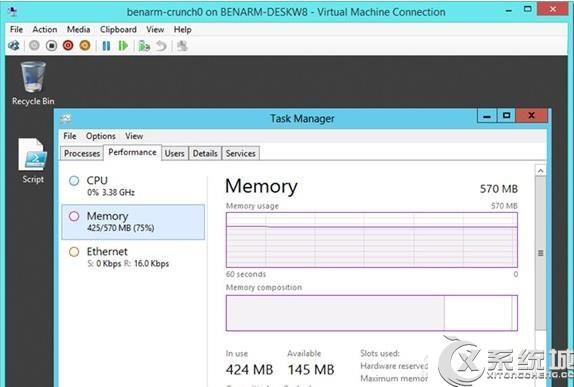Switch to the Users tab
This screenshot has width=574, height=387.
pyautogui.click(x=174, y=153)
